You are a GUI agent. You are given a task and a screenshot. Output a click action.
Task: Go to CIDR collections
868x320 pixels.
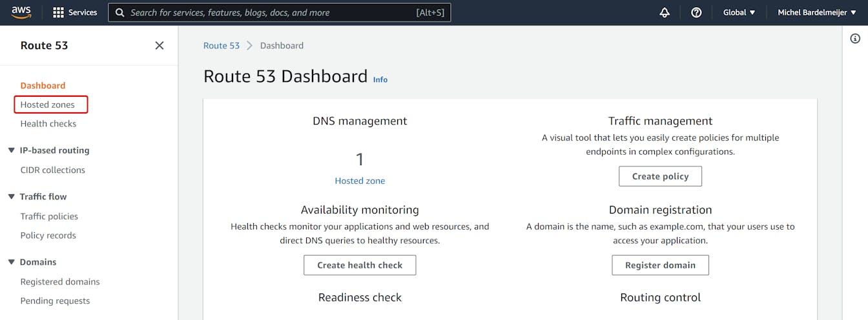click(x=53, y=170)
